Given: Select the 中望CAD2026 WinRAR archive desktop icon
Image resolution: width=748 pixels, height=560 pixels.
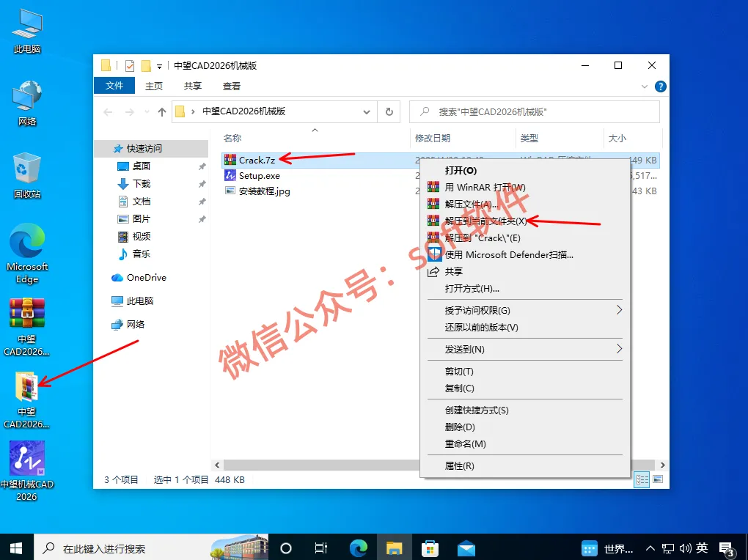Looking at the screenshot, I should [x=27, y=327].
